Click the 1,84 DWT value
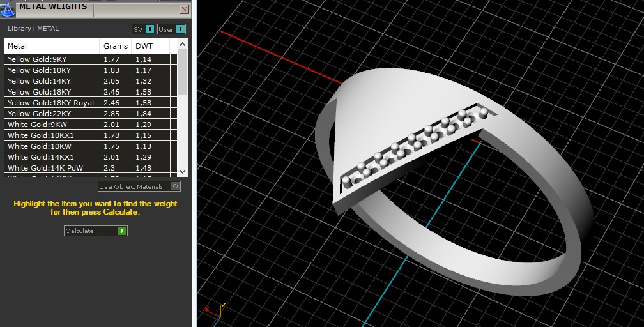This screenshot has height=327, width=644. coord(143,114)
